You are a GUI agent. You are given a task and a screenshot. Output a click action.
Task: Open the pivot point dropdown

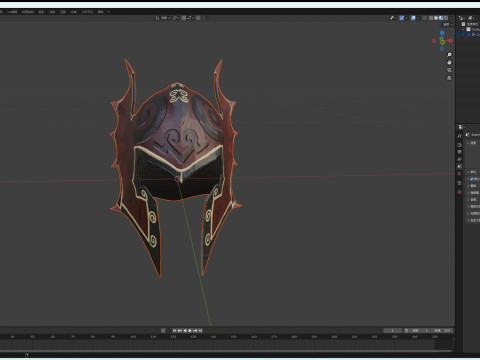[176, 18]
